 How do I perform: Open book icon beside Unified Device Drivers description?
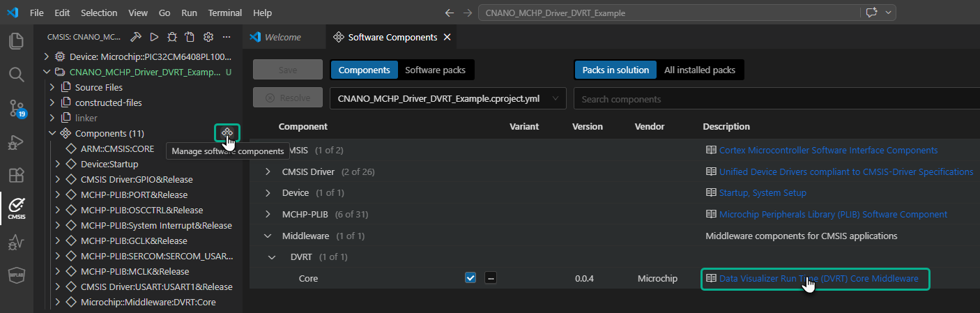click(711, 171)
